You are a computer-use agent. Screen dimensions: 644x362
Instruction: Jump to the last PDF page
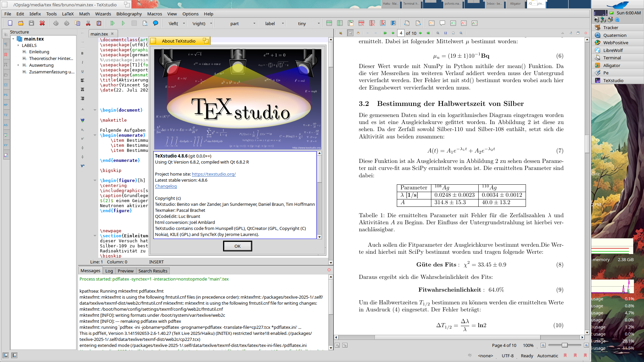point(428,33)
